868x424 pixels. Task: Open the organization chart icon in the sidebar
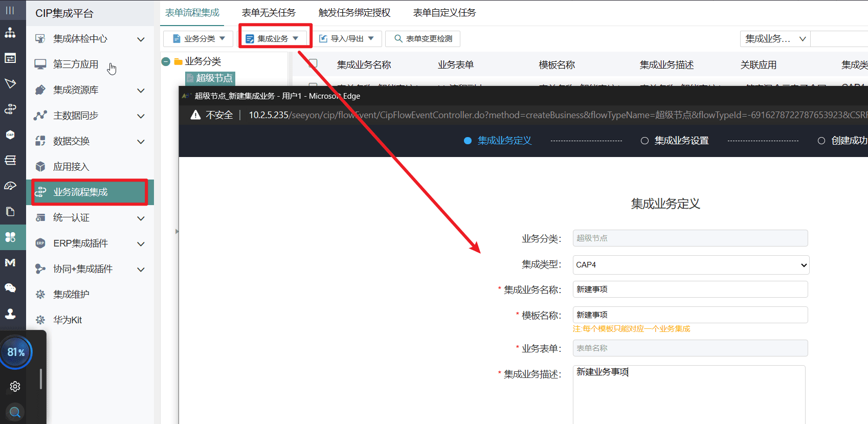[10, 33]
